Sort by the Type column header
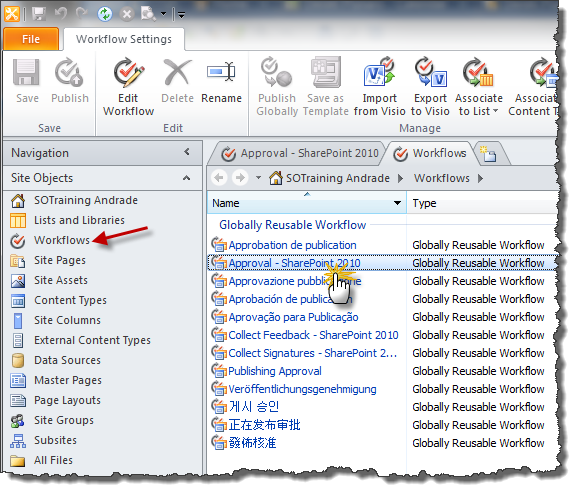This screenshot has height=492, width=577. coord(482,203)
